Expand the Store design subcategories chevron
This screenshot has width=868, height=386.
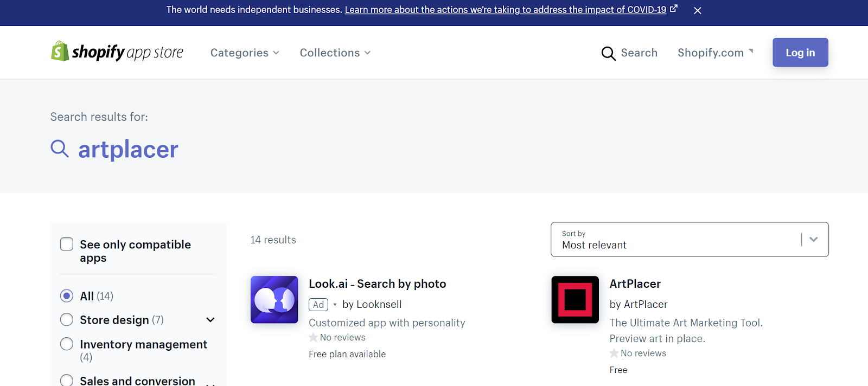210,320
